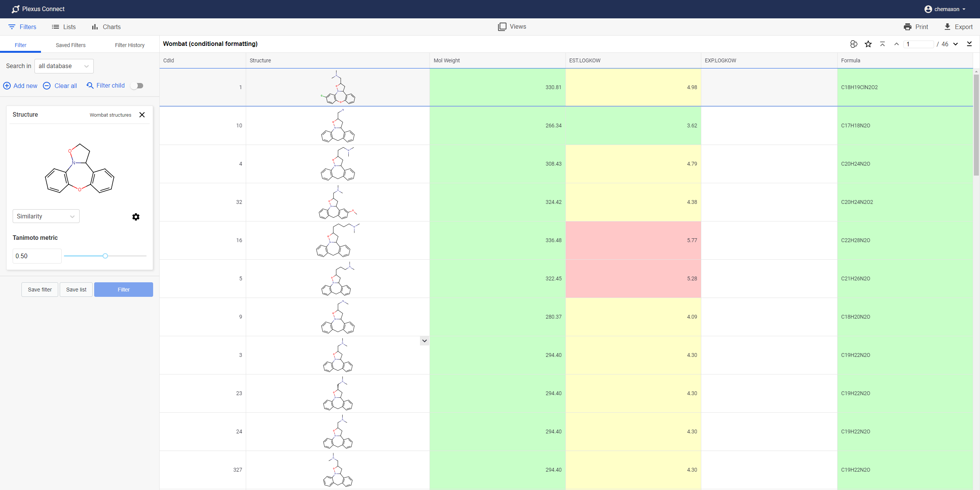The height and width of the screenshot is (490, 980).
Task: Open the Views panel
Action: click(x=512, y=27)
